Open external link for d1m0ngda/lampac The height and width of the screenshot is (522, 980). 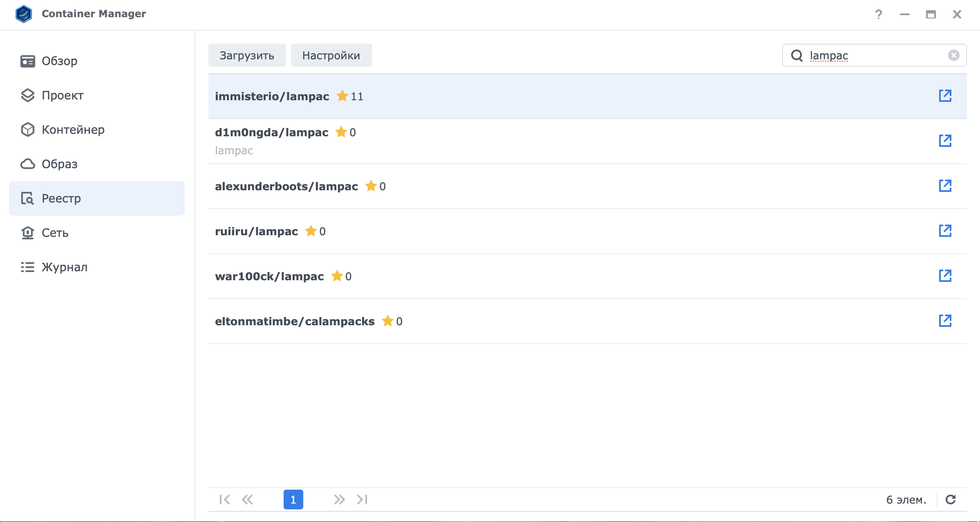coord(945,141)
